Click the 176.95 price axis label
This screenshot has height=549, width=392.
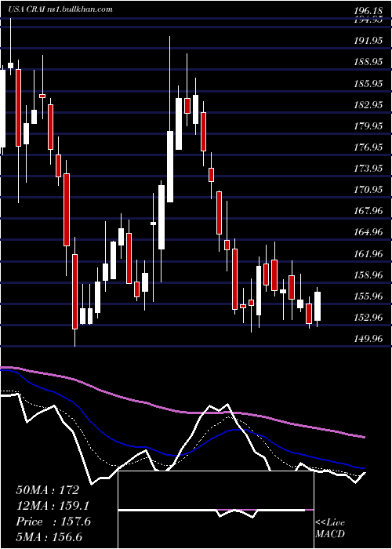point(368,147)
